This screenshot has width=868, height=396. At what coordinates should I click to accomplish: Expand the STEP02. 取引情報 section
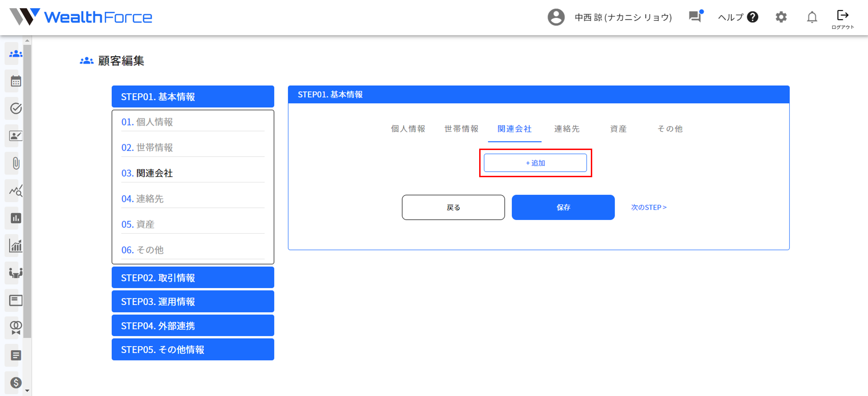click(x=193, y=278)
